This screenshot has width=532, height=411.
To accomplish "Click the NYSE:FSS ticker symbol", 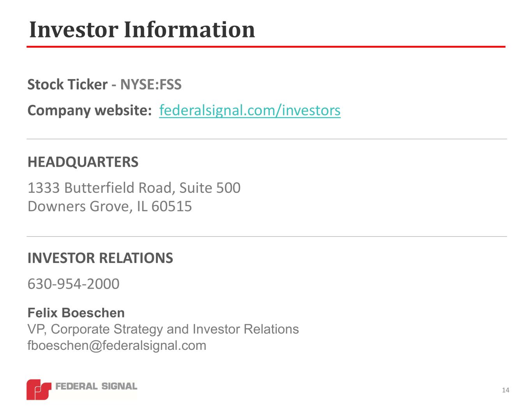I will 151,85.
